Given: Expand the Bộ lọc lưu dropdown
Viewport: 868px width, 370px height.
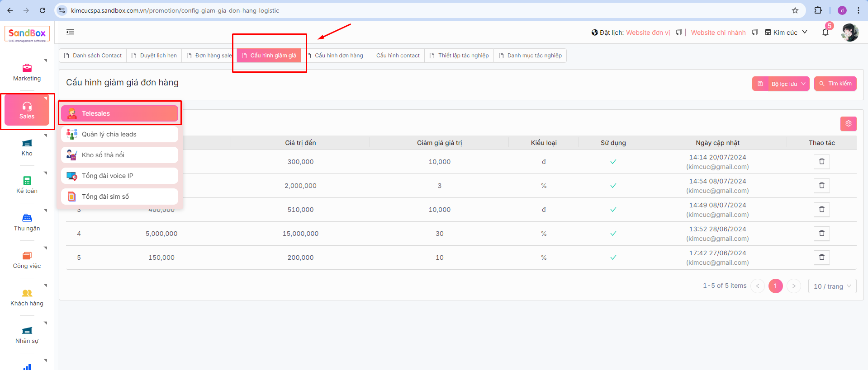Looking at the screenshot, I should [789, 84].
